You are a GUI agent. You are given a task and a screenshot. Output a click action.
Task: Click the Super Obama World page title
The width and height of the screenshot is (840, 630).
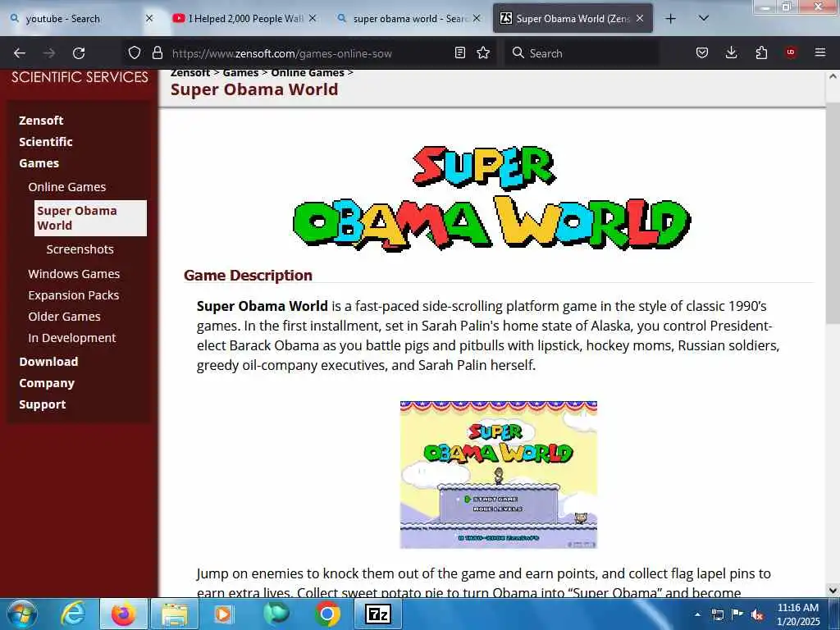[x=254, y=89]
